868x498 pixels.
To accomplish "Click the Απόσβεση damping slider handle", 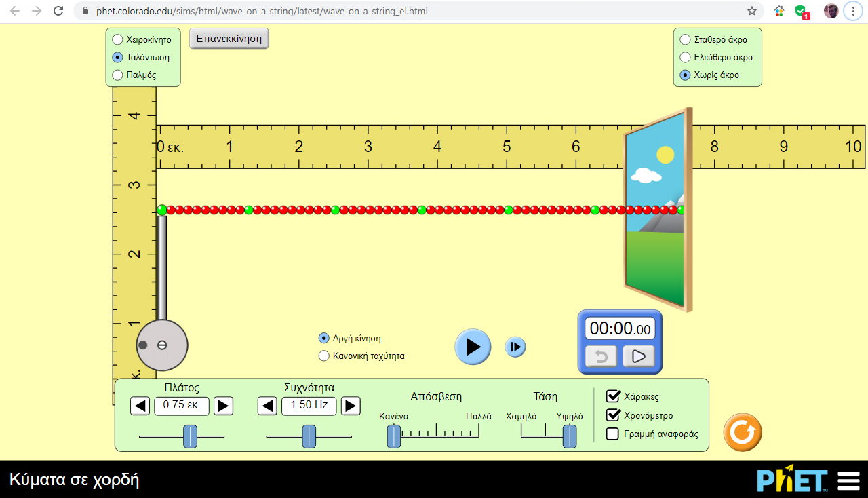I will (394, 436).
